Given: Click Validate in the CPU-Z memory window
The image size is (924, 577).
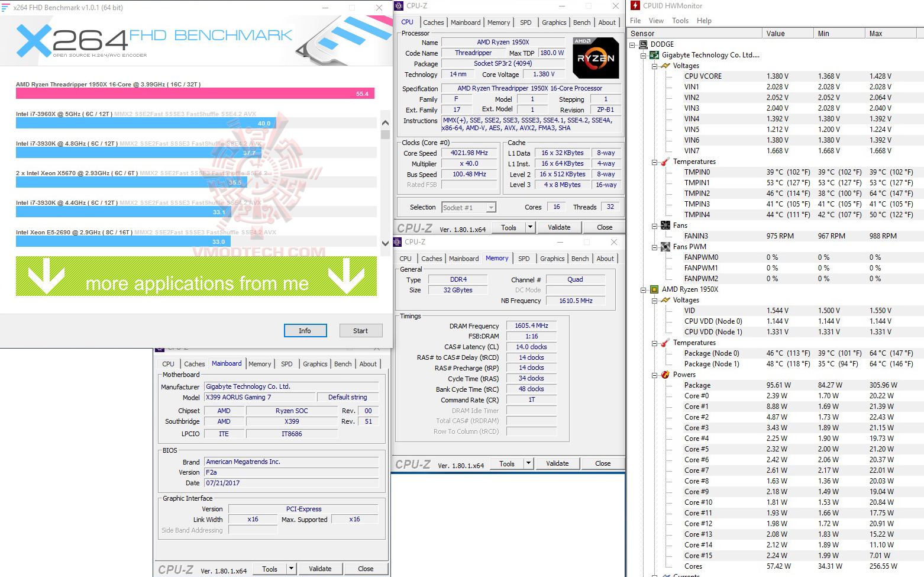Looking at the screenshot, I should click(x=557, y=463).
